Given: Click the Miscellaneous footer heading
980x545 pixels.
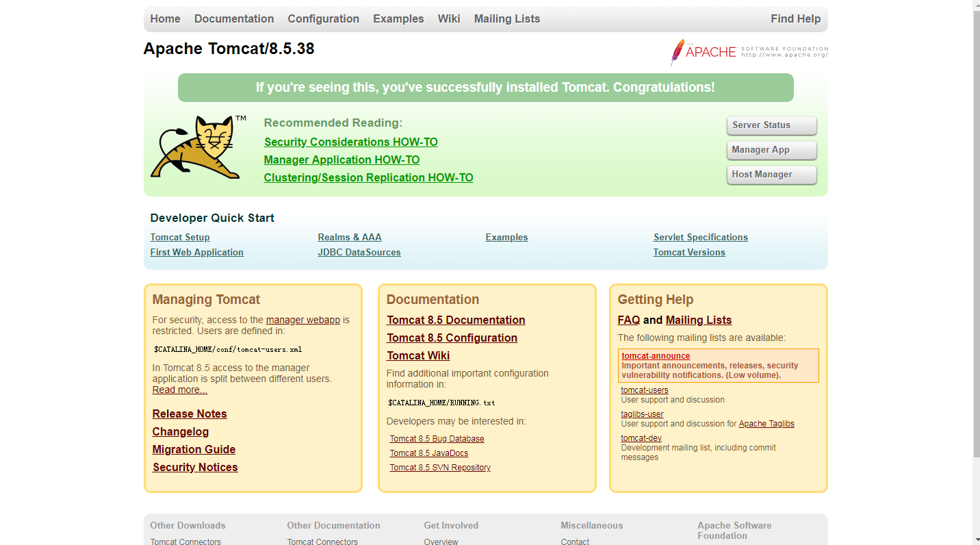Looking at the screenshot, I should pyautogui.click(x=592, y=526).
